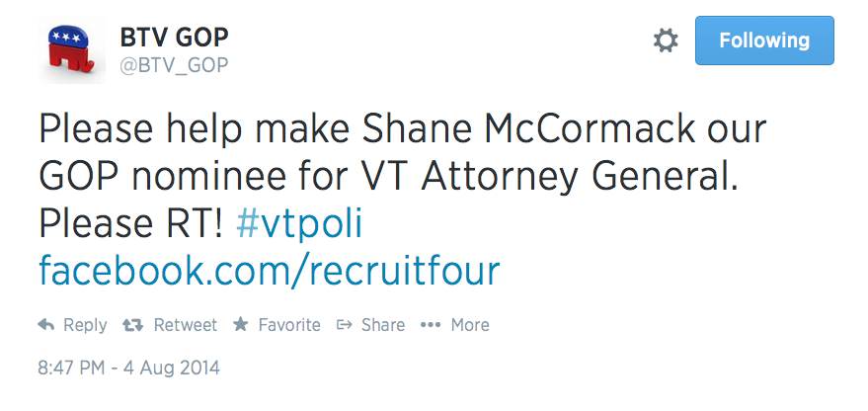Click the retweet arrows icon
868x411 pixels.
(129, 325)
